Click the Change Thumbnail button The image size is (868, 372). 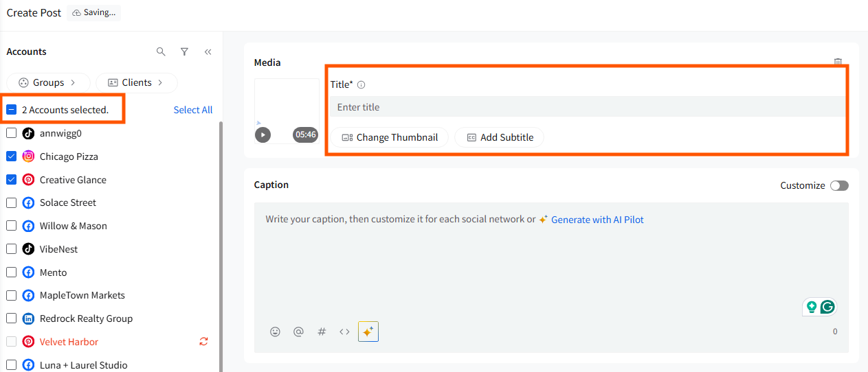pyautogui.click(x=390, y=137)
